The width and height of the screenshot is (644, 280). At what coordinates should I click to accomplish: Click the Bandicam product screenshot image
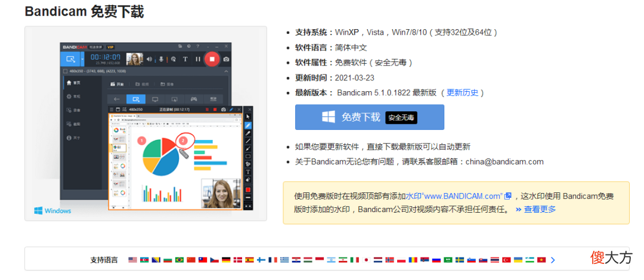(x=146, y=123)
